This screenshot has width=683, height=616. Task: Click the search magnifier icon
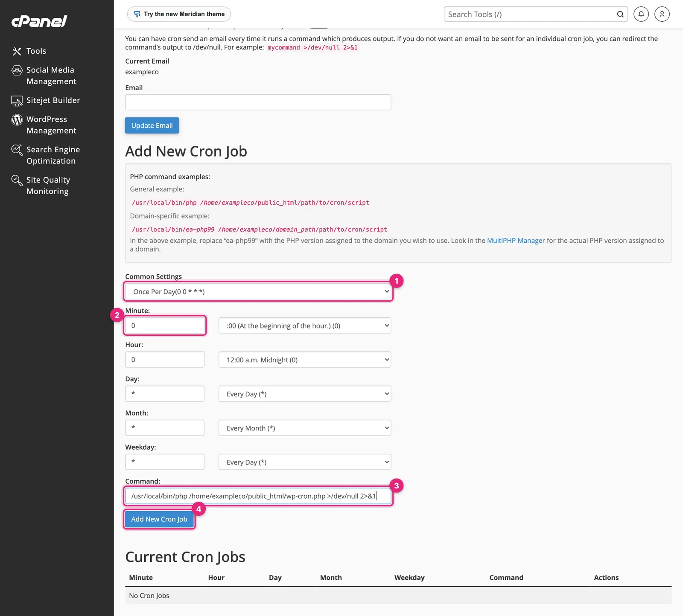(620, 15)
